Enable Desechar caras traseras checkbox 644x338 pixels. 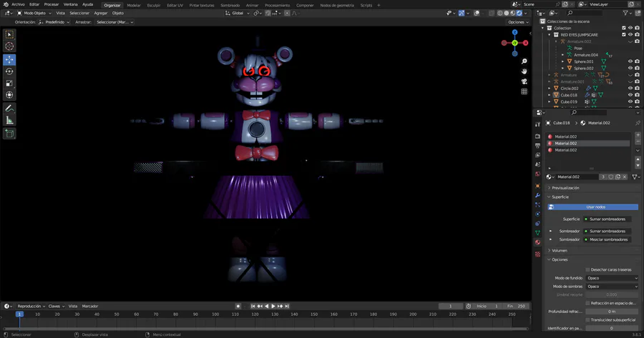[587, 269]
